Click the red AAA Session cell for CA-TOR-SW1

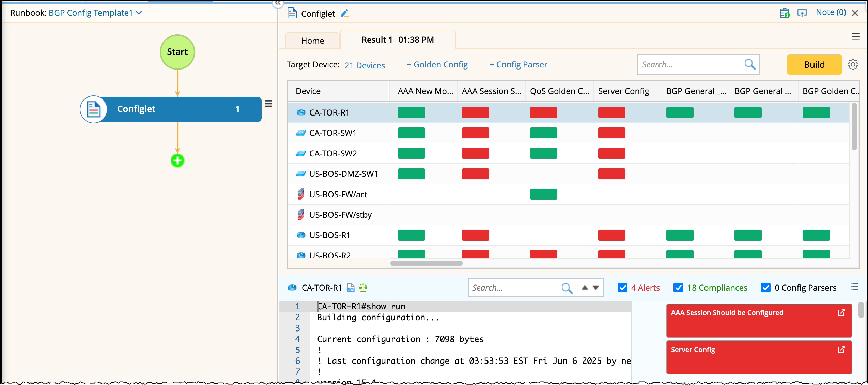point(475,133)
